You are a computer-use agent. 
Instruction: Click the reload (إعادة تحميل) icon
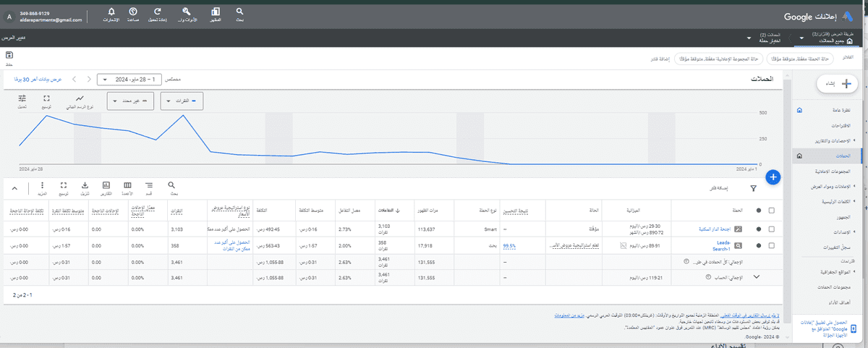click(x=158, y=12)
